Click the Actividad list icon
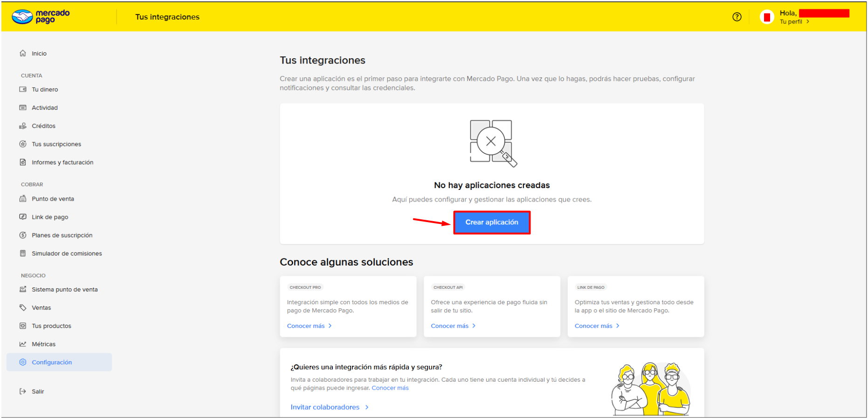 tap(23, 107)
